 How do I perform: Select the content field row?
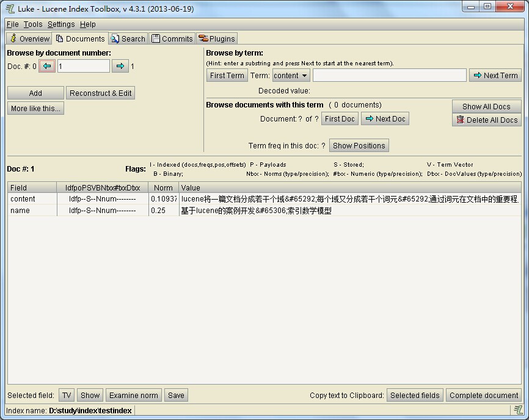264,199
